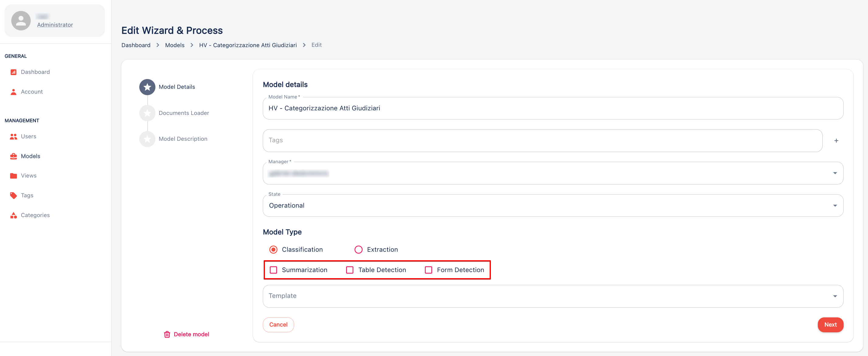Go to the Documents Loader step
868x356 pixels.
(183, 113)
